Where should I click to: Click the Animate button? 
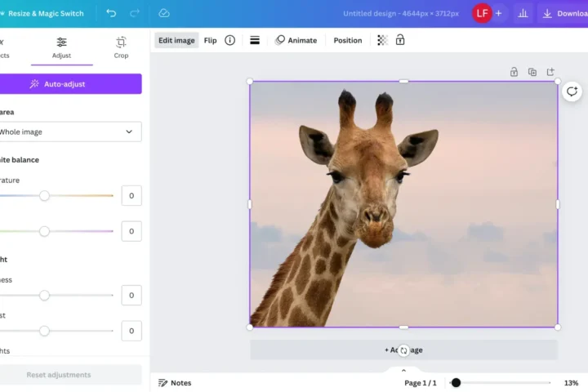296,40
